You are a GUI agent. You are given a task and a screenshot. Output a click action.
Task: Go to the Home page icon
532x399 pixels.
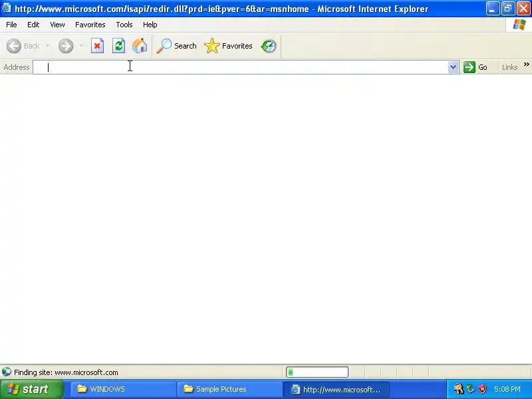click(x=140, y=46)
